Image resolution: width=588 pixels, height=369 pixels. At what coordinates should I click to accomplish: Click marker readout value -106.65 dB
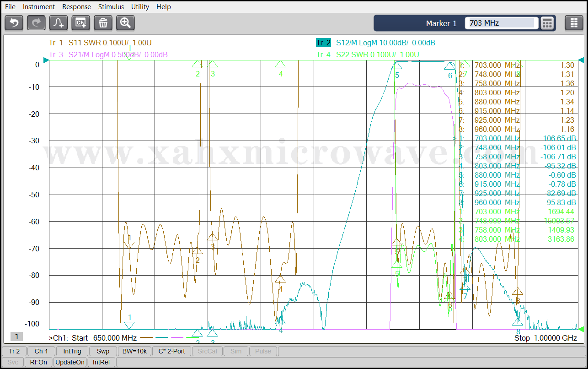click(x=557, y=138)
